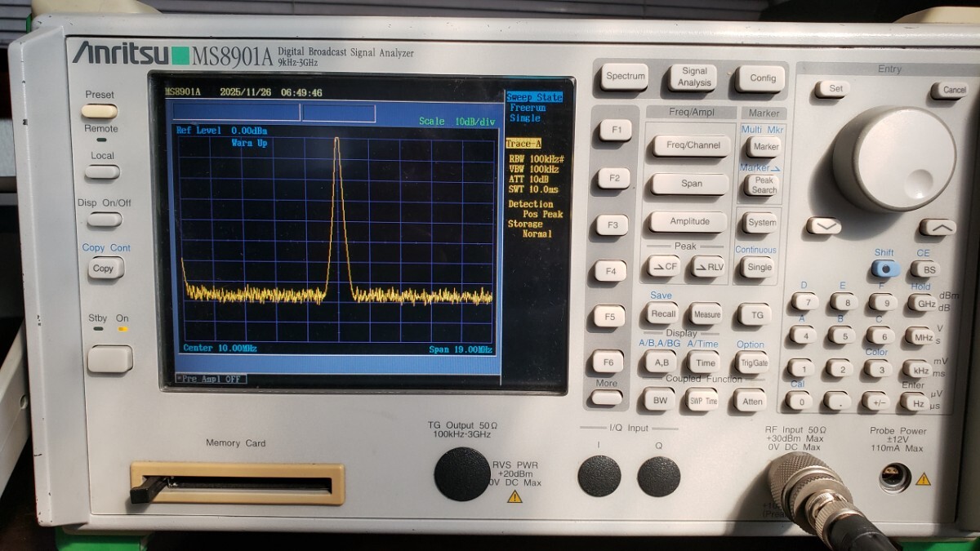Click numeric key 3

878,368
